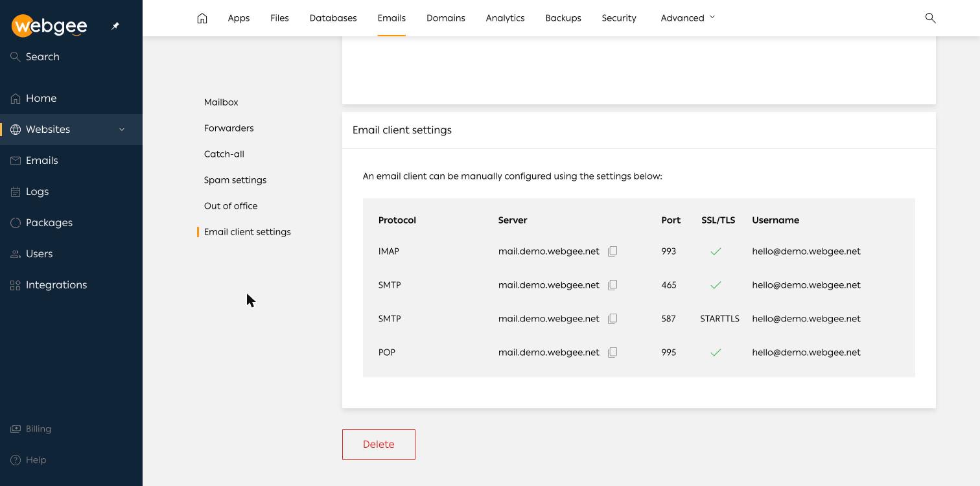This screenshot has height=486, width=980.
Task: Open the Mailbox section
Action: coord(221,102)
